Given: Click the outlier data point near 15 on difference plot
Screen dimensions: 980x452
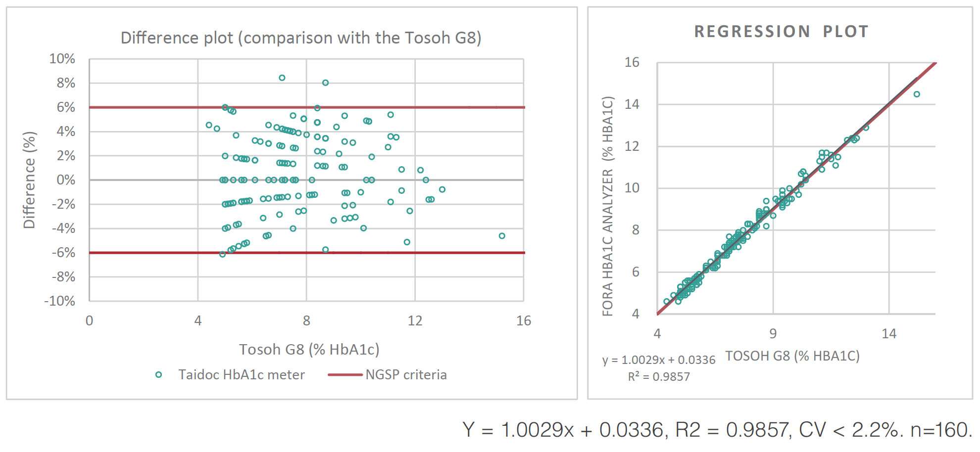Looking at the screenshot, I should (502, 236).
